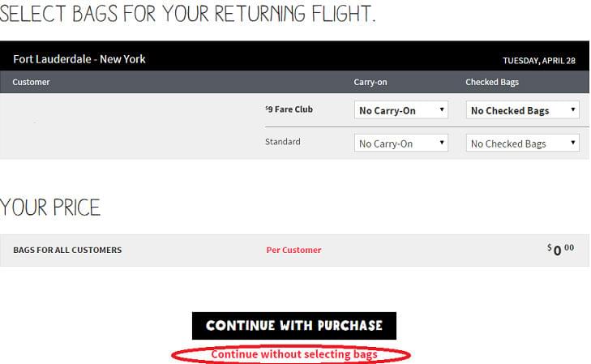Expand the Standard No Checked Bags dropdown
Viewport: 591px width, 364px height.
click(522, 143)
